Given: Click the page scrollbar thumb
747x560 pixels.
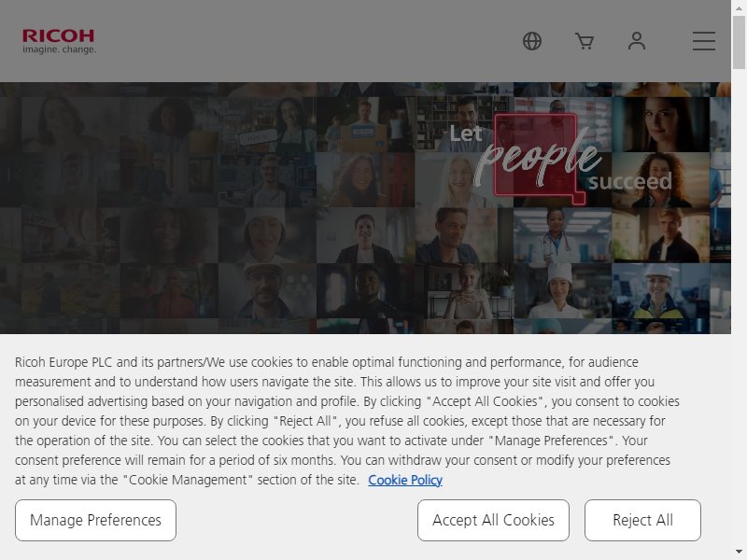Looking at the screenshot, I should tap(739, 42).
